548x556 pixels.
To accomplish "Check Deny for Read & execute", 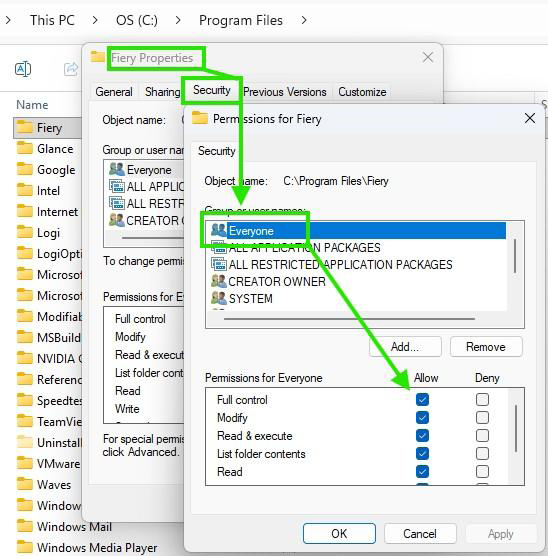I will pyautogui.click(x=482, y=435).
